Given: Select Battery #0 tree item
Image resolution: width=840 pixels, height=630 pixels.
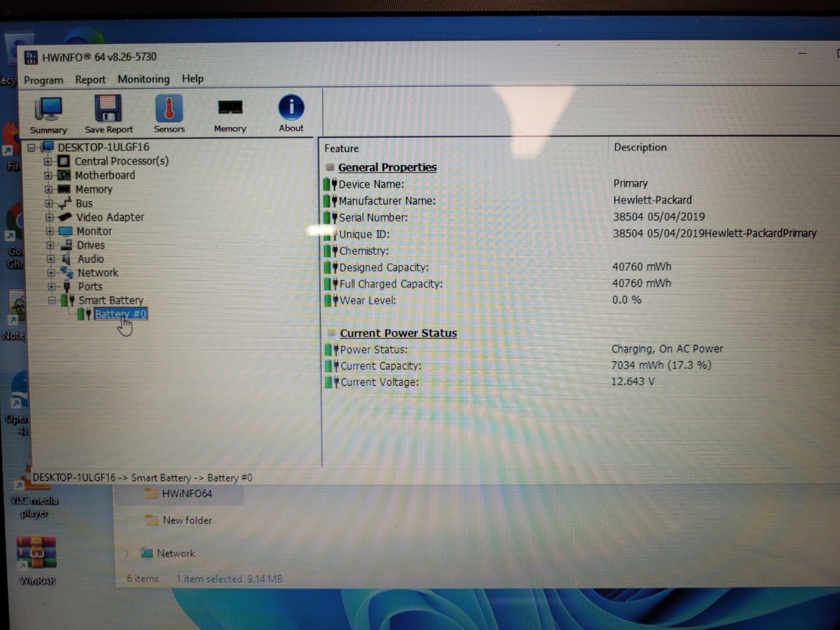Looking at the screenshot, I should [x=121, y=314].
